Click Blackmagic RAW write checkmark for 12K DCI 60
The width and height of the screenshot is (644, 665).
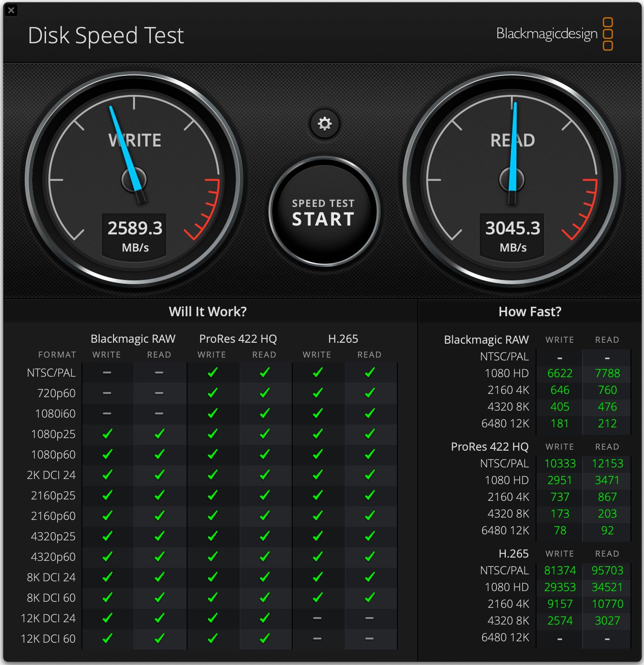(x=107, y=638)
